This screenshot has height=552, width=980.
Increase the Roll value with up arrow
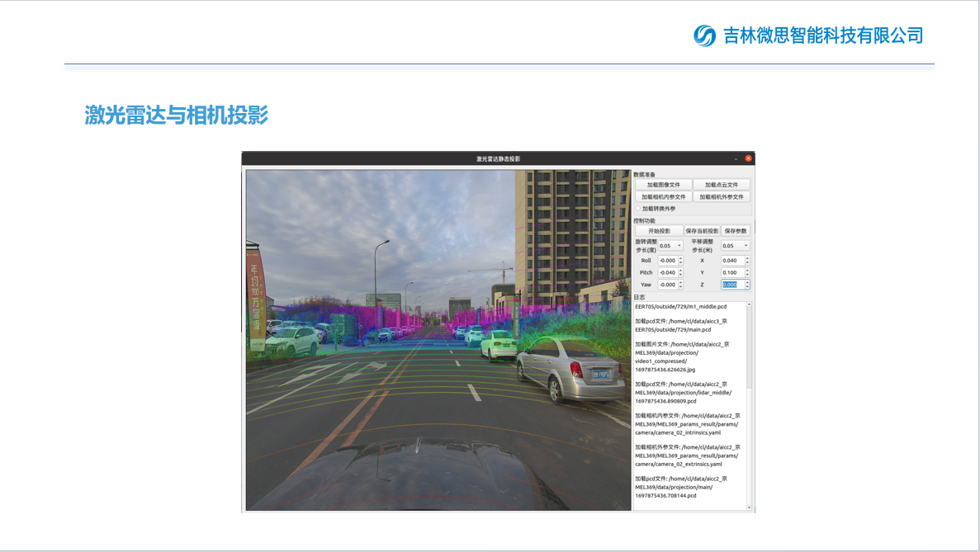click(x=680, y=258)
